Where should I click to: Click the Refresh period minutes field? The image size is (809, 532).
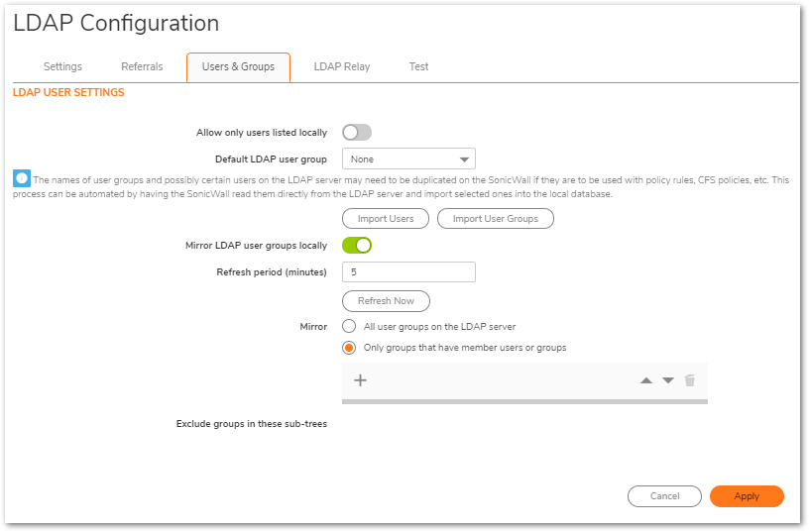coord(408,271)
